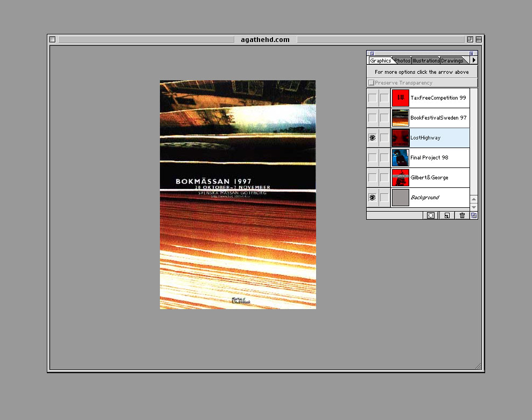
Task: Click the Final Project 98 thumbnail
Action: (x=401, y=158)
